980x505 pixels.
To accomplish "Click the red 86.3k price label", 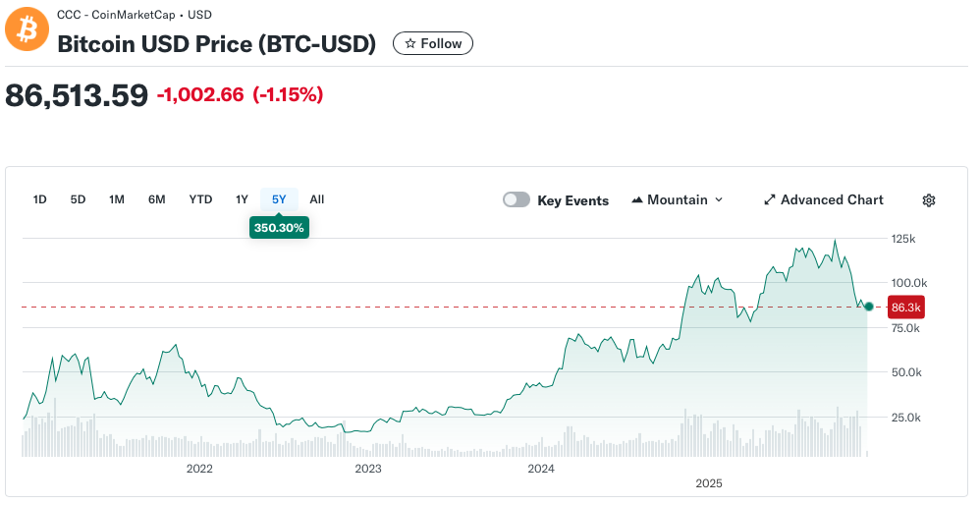I will (x=905, y=308).
